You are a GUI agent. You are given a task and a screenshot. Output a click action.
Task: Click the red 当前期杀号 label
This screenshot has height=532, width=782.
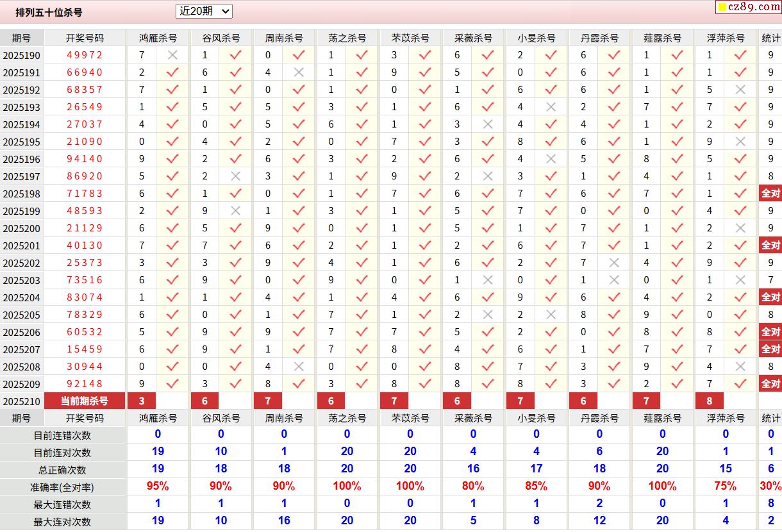coord(85,401)
